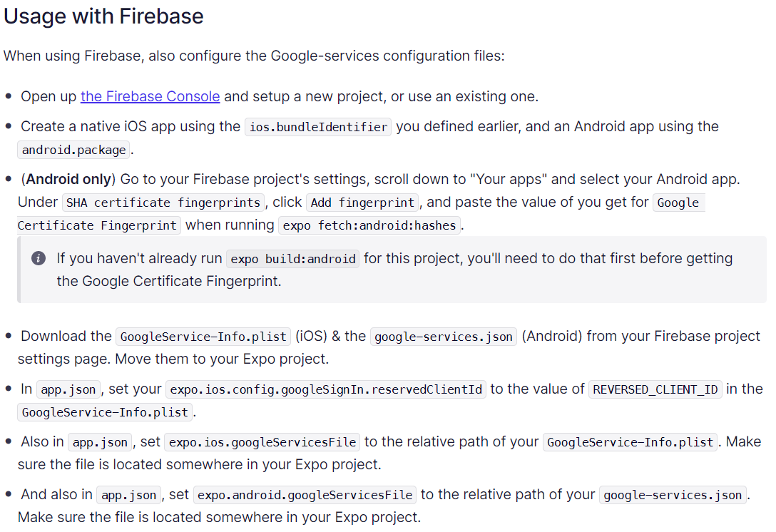776x532 pixels.
Task: Click app.json in the REVERSED_CLIENT_ID bullet
Action: click(68, 390)
